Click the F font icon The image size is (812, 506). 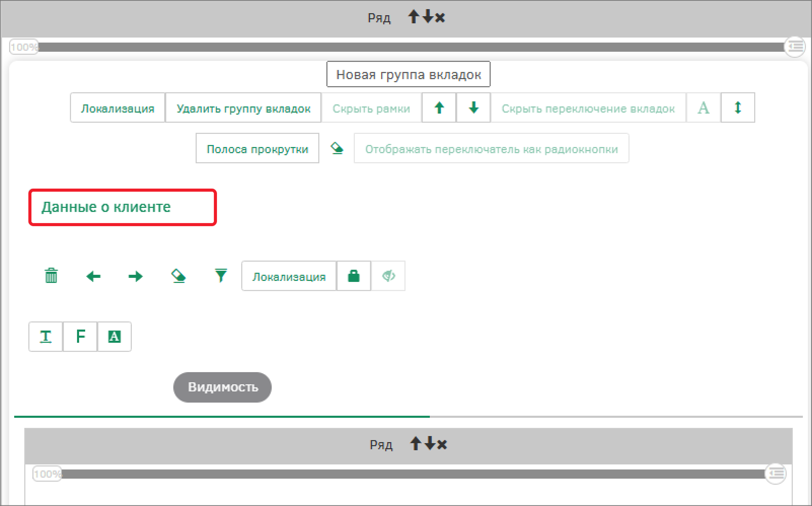tap(80, 337)
